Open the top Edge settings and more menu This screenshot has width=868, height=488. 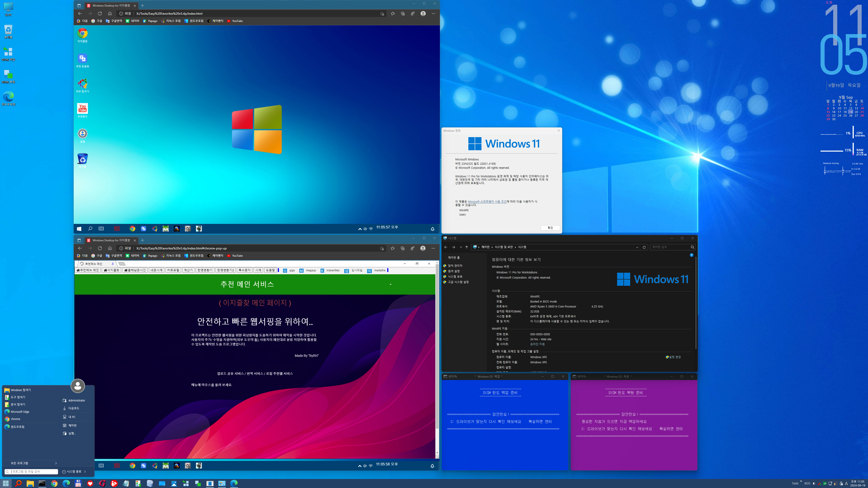pyautogui.click(x=433, y=14)
